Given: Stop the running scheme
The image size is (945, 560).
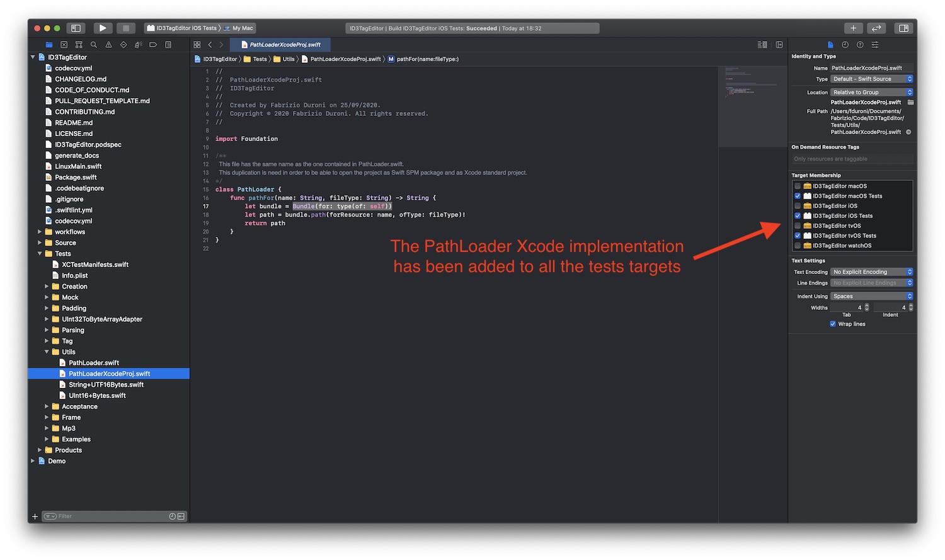Looking at the screenshot, I should click(126, 28).
